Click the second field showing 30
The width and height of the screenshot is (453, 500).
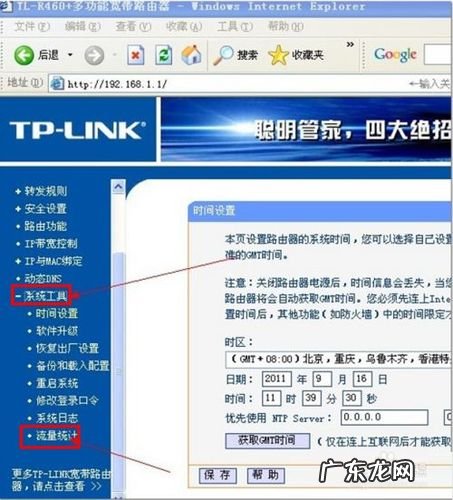(352, 398)
